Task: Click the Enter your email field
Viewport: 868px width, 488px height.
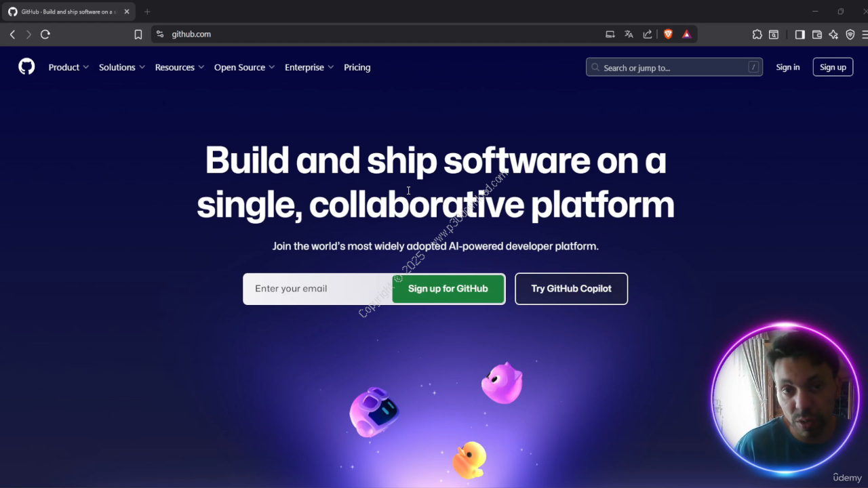Action: pos(317,289)
